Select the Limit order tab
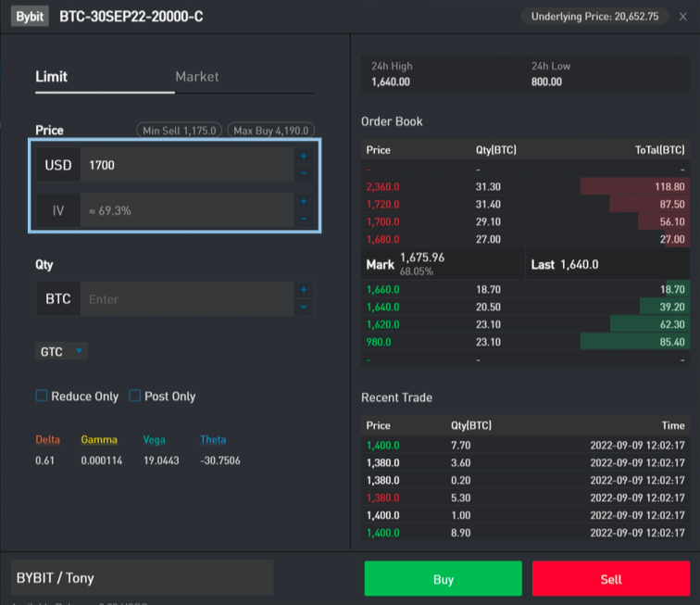 tap(52, 77)
